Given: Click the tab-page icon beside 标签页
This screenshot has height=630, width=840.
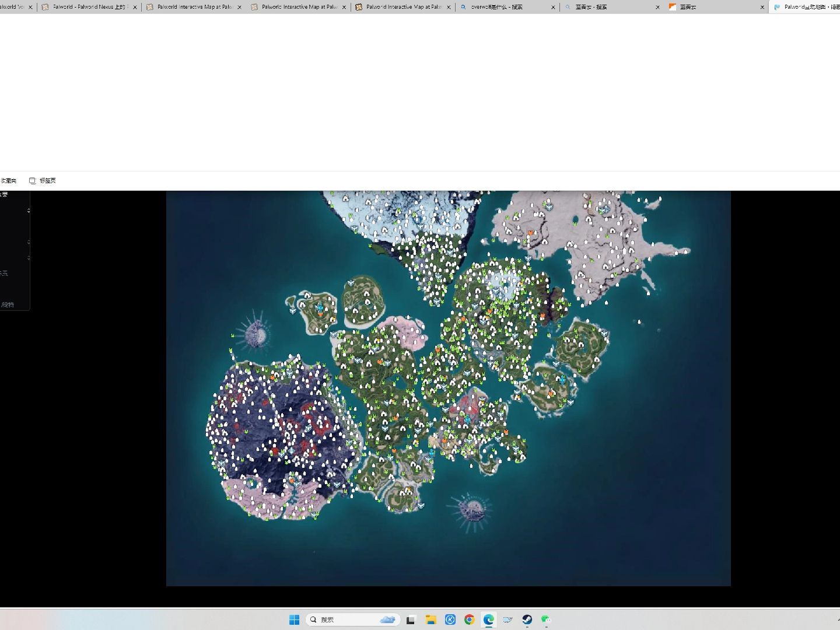Looking at the screenshot, I should click(33, 181).
